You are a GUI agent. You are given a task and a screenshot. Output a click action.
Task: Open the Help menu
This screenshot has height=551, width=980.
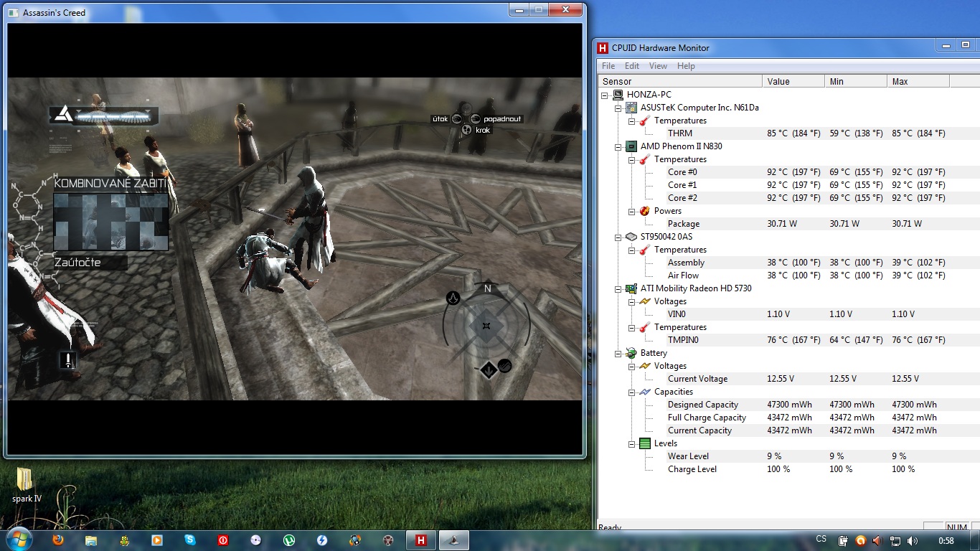tap(686, 66)
